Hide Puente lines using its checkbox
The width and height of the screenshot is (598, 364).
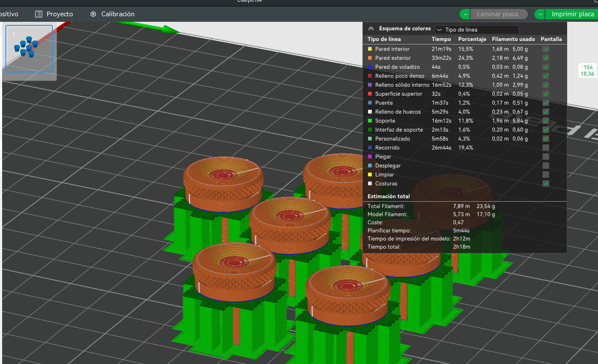coord(546,103)
